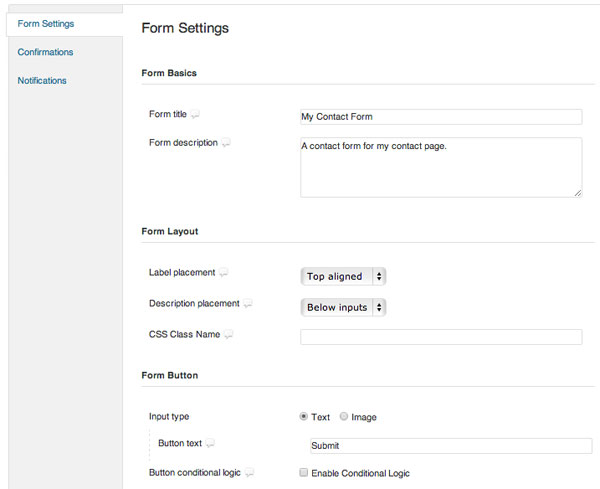Focus the Form description text area

click(441, 168)
